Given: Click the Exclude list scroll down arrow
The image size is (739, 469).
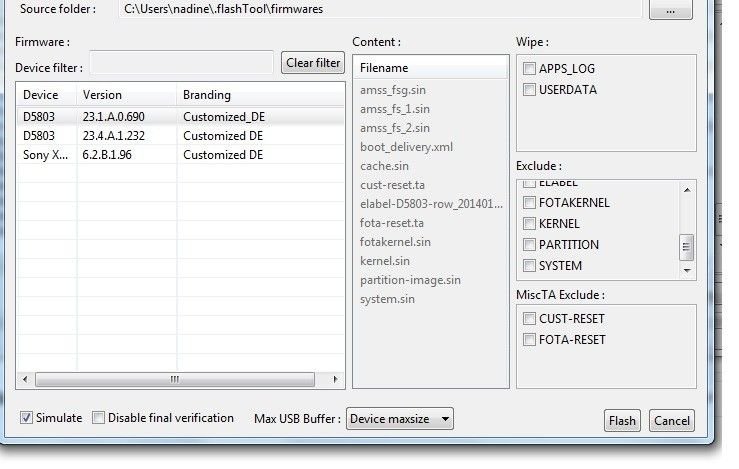Looking at the screenshot, I should pyautogui.click(x=687, y=270).
